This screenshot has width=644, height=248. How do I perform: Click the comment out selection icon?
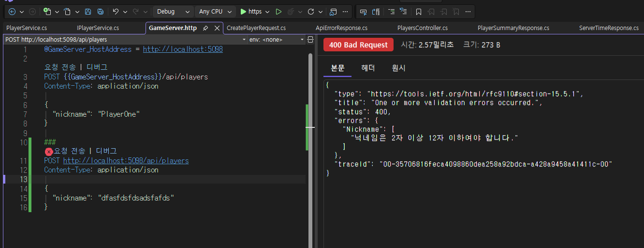coord(392,11)
